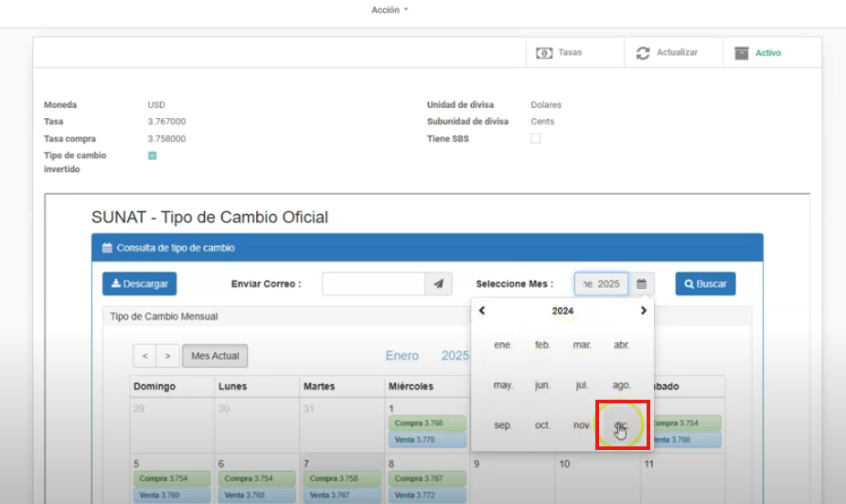Click the 2024 year header in picker
This screenshot has width=846, height=504.
click(x=562, y=311)
